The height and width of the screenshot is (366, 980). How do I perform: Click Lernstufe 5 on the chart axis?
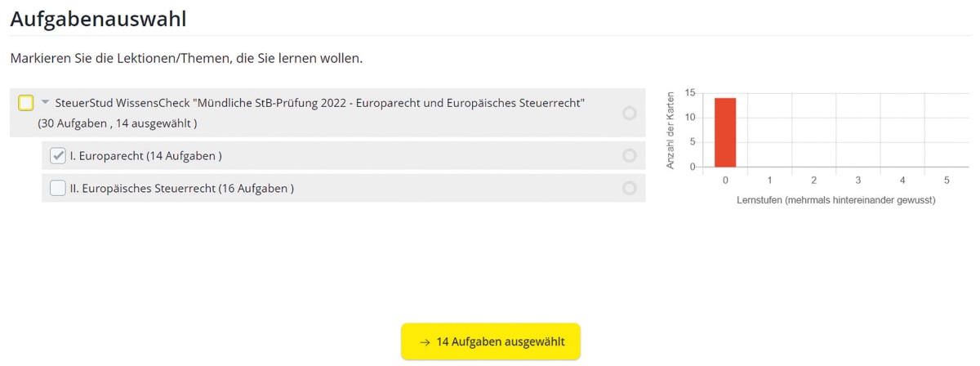click(947, 180)
